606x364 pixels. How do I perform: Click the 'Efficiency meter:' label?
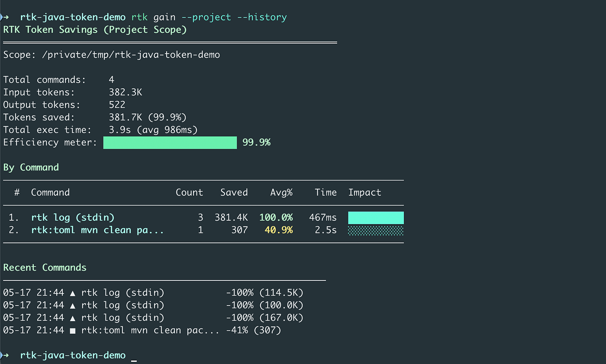[x=50, y=142]
